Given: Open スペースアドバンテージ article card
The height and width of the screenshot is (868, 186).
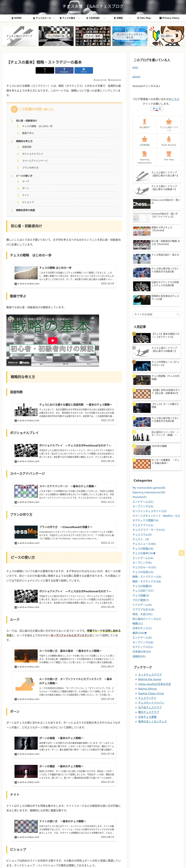Looking at the screenshot, I should coord(64,494).
